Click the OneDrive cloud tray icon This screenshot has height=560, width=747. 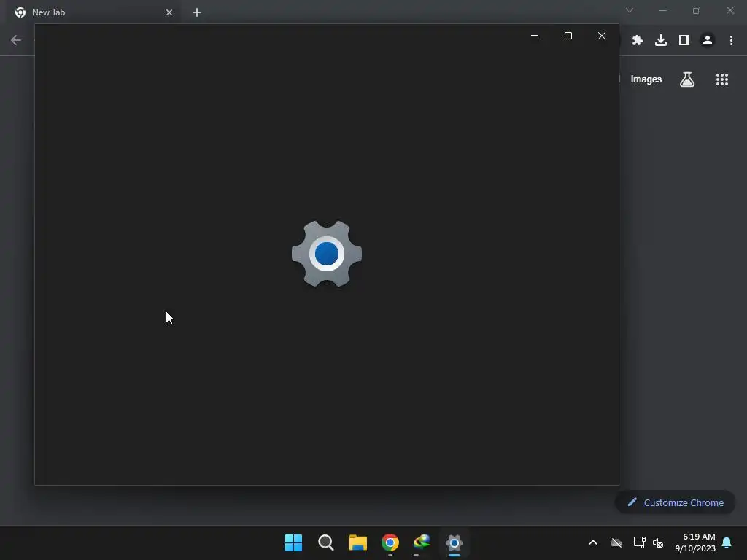pyautogui.click(x=616, y=542)
